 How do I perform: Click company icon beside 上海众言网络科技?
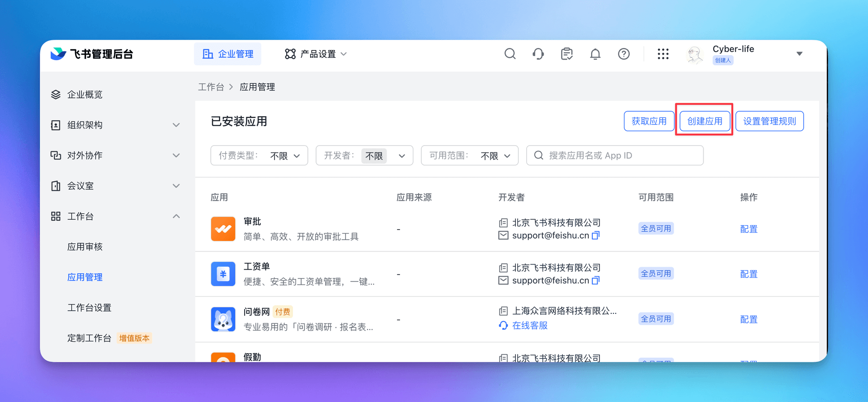tap(503, 311)
